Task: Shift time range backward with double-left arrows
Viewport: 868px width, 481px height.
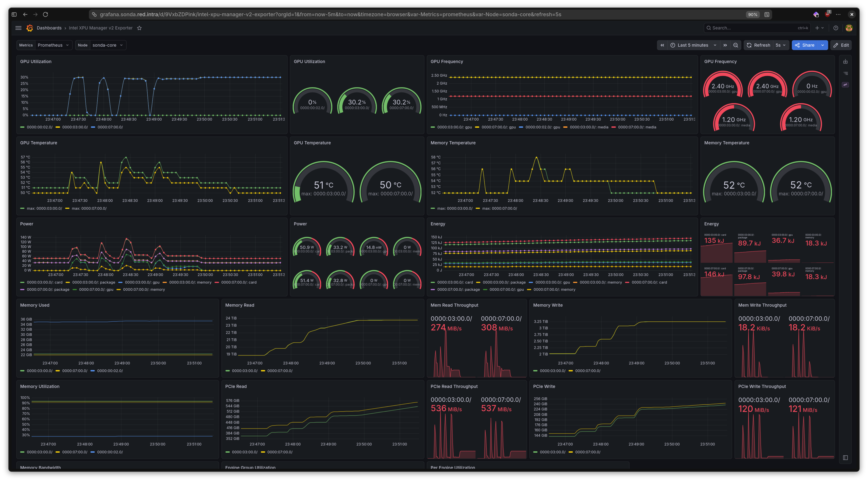Action: (x=662, y=45)
